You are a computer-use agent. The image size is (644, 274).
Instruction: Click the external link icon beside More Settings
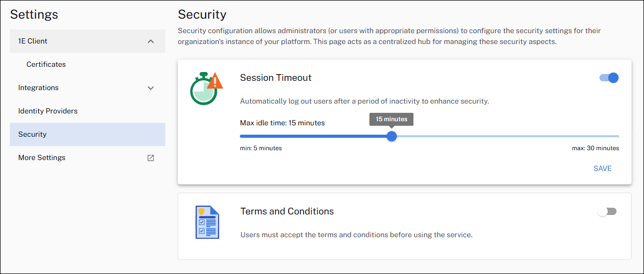pos(151,158)
